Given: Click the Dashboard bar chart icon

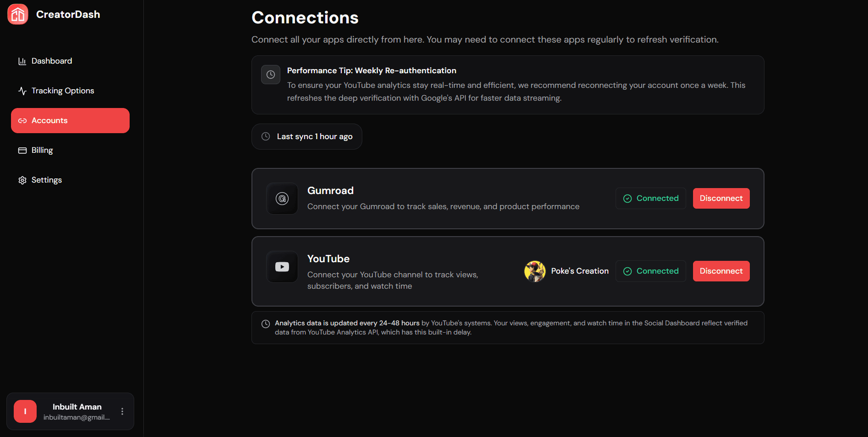Looking at the screenshot, I should point(22,61).
